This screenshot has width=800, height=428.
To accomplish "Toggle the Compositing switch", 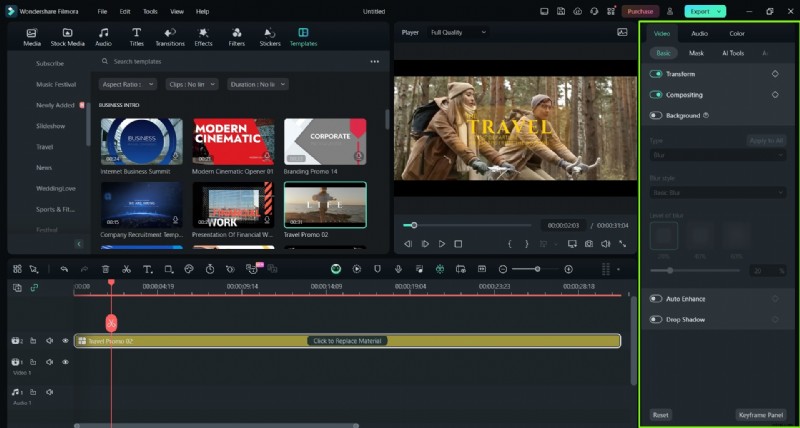I will 656,95.
